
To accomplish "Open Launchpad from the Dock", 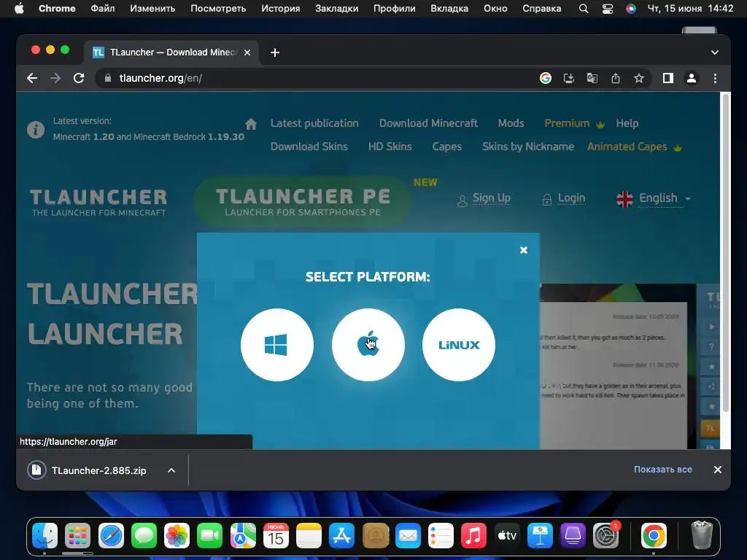I will click(77, 536).
